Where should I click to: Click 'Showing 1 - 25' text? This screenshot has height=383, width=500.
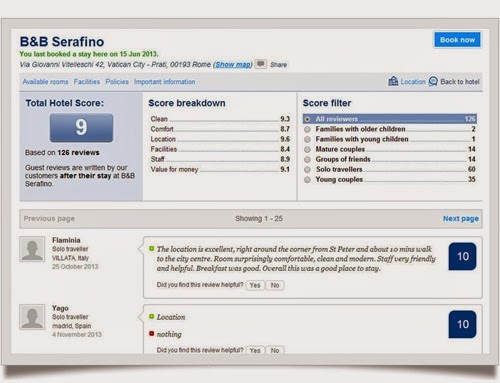[259, 219]
